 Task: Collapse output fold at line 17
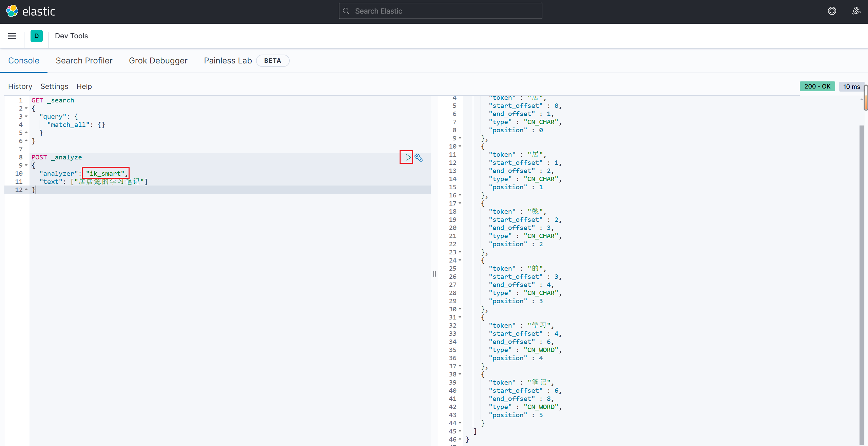(x=460, y=203)
